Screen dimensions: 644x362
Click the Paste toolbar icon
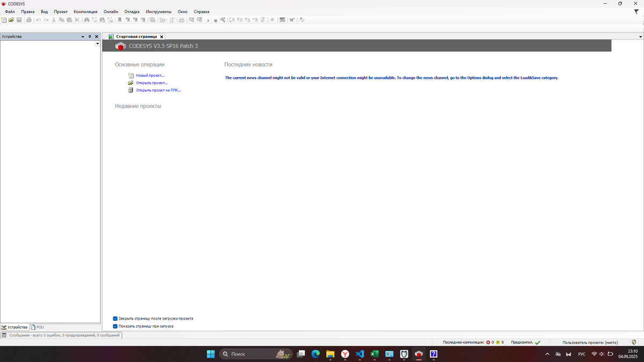[69, 20]
